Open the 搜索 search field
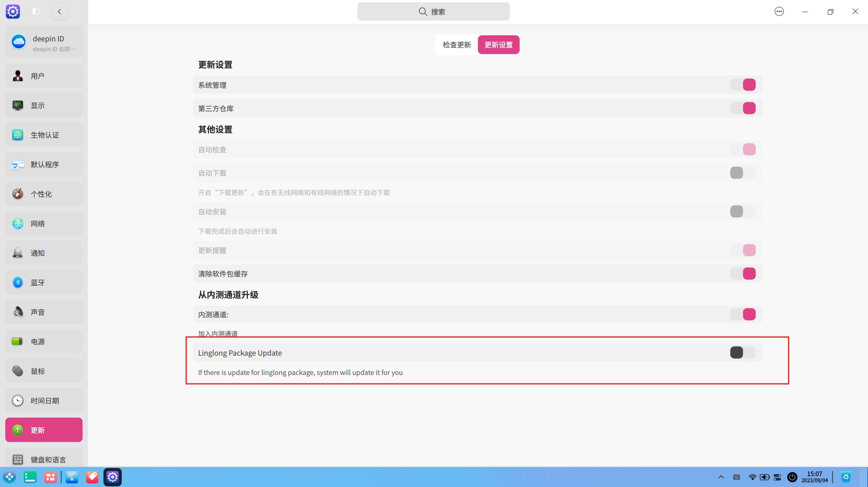The width and height of the screenshot is (868, 487). (x=433, y=11)
